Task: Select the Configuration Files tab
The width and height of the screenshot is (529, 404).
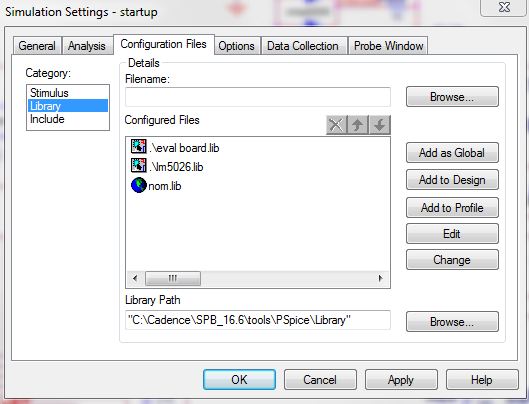Action: [x=164, y=44]
